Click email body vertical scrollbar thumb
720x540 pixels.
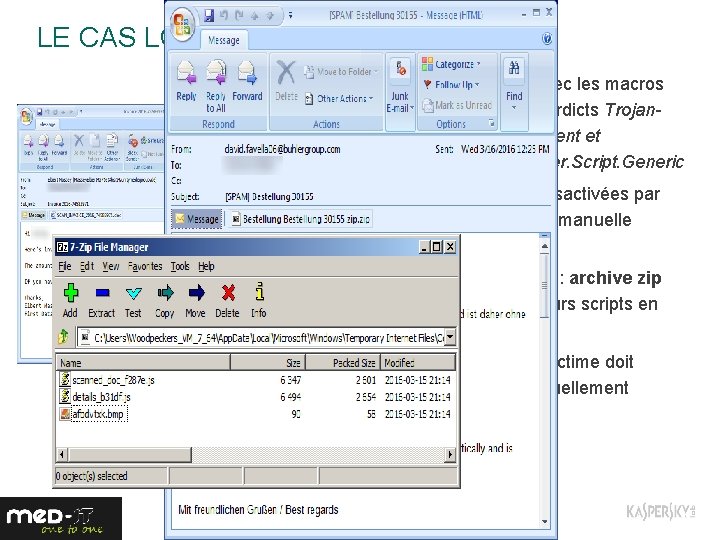click(545, 286)
